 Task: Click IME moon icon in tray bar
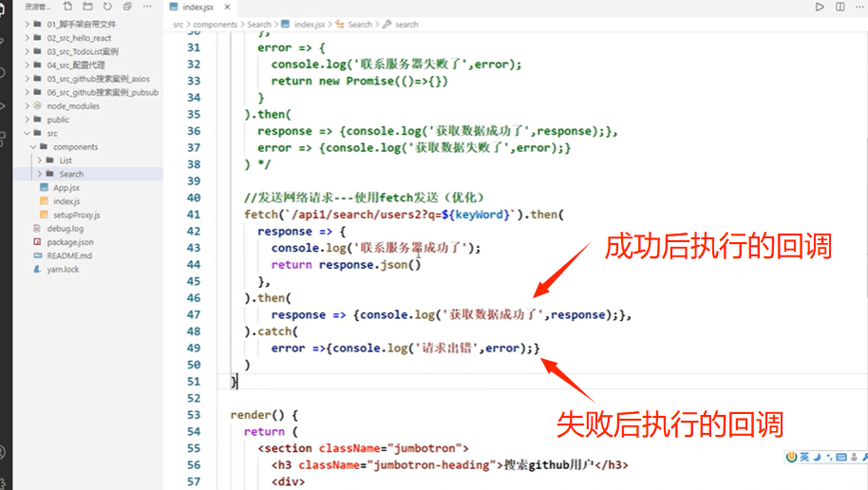817,457
